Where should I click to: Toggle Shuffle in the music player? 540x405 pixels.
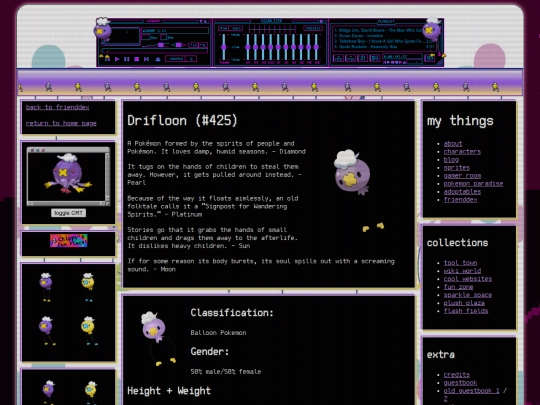click(x=176, y=59)
